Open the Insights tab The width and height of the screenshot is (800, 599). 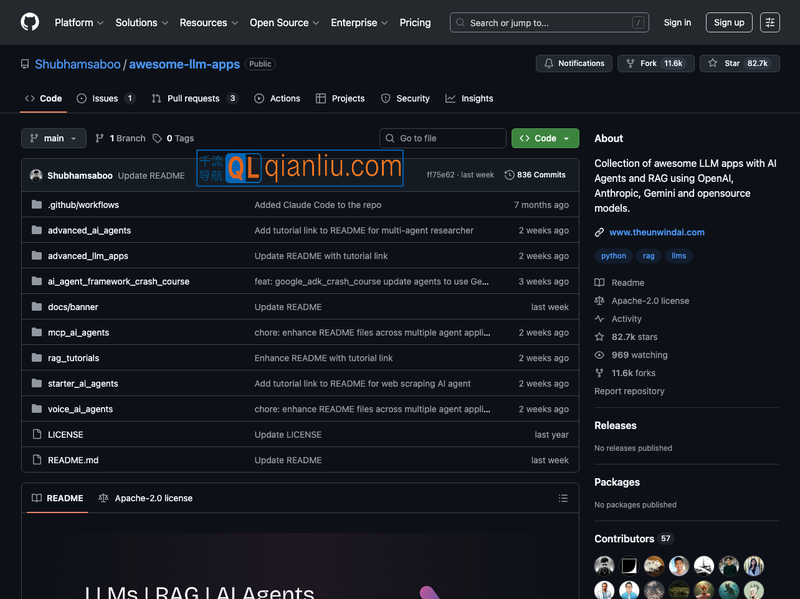469,98
